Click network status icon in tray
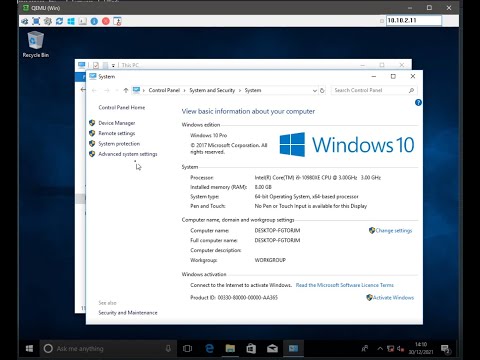Image resolution: width=480 pixels, height=360 pixels. click(390, 349)
